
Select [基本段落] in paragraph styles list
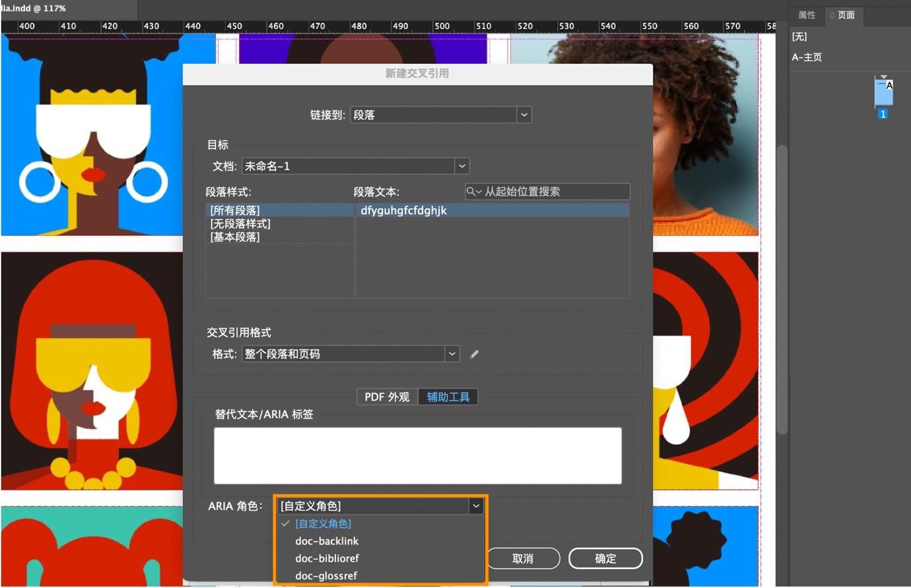pyautogui.click(x=279, y=237)
